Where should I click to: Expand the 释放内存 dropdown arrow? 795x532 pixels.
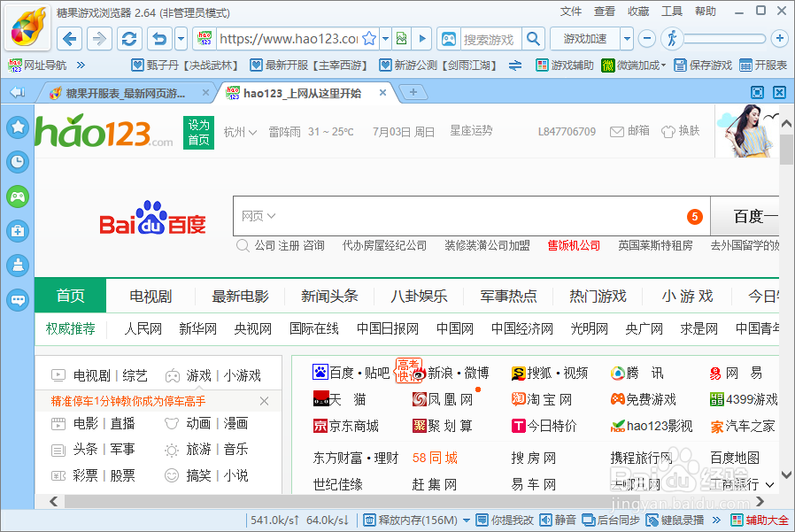[466, 520]
